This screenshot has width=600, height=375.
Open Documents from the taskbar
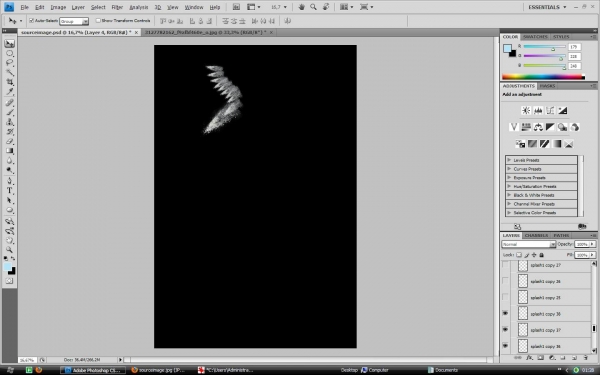tap(442, 370)
